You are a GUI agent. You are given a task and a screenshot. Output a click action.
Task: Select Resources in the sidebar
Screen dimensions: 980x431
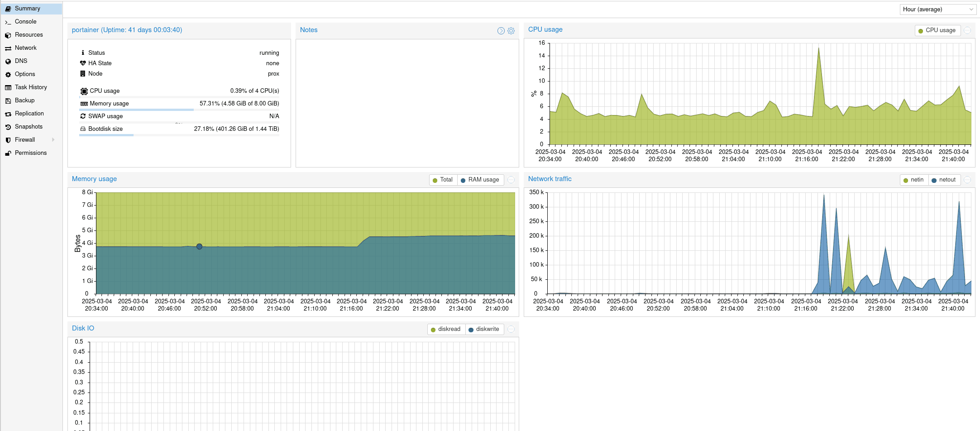pyautogui.click(x=29, y=34)
